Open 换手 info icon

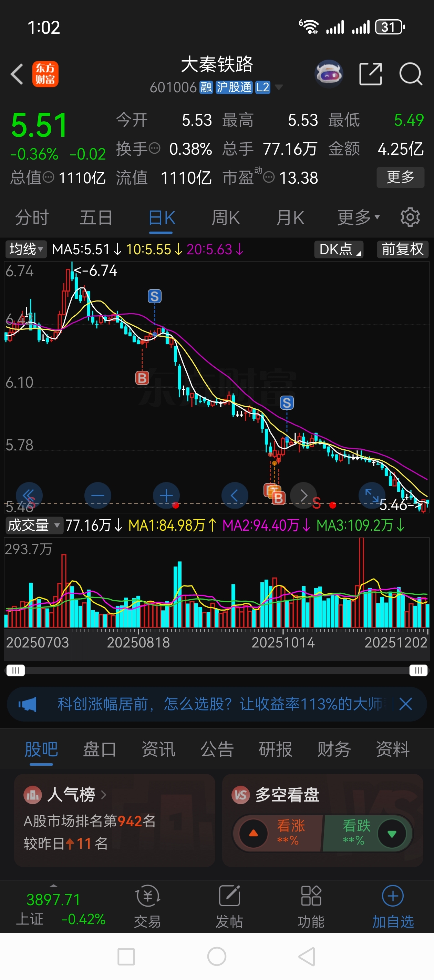click(154, 149)
